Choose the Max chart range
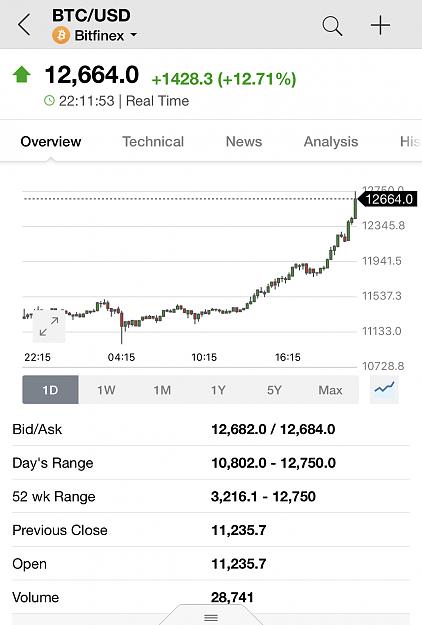422x625 pixels. pyautogui.click(x=330, y=389)
